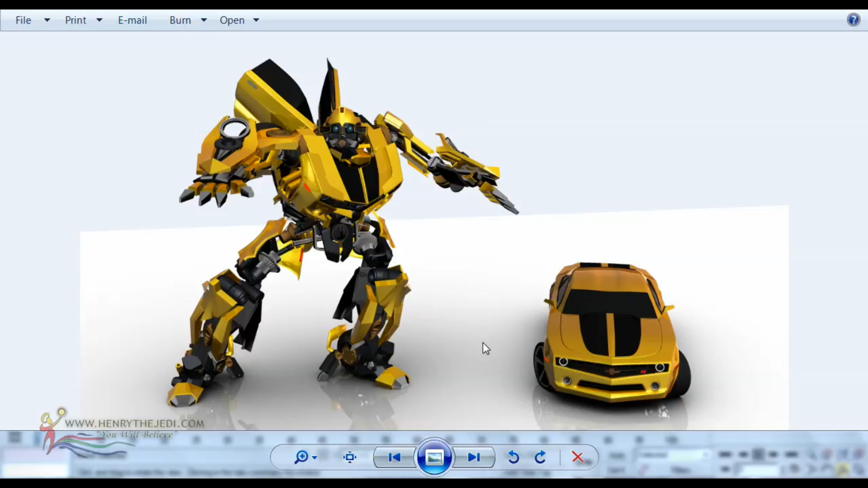868x488 pixels.
Task: Go to the next image
Action: point(474,457)
